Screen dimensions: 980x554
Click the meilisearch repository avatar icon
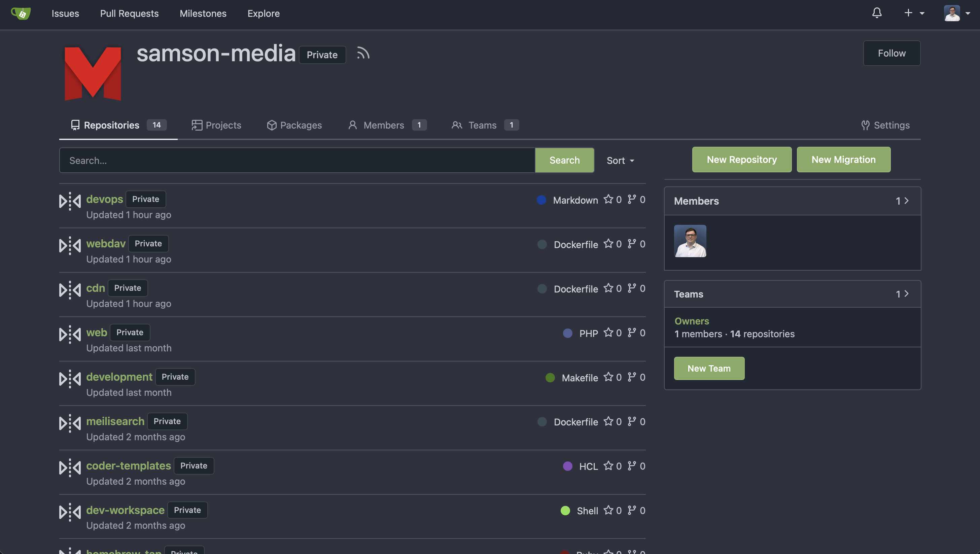(70, 423)
